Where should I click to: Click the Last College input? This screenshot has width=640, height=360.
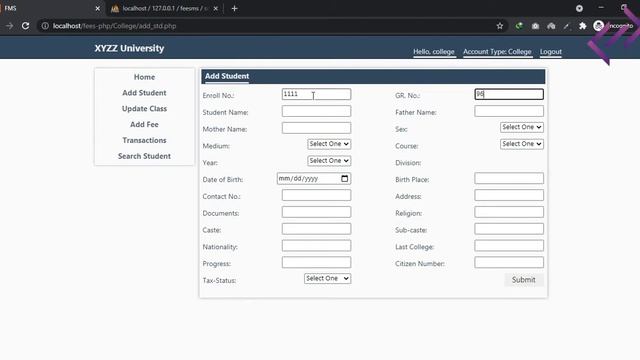click(x=509, y=245)
